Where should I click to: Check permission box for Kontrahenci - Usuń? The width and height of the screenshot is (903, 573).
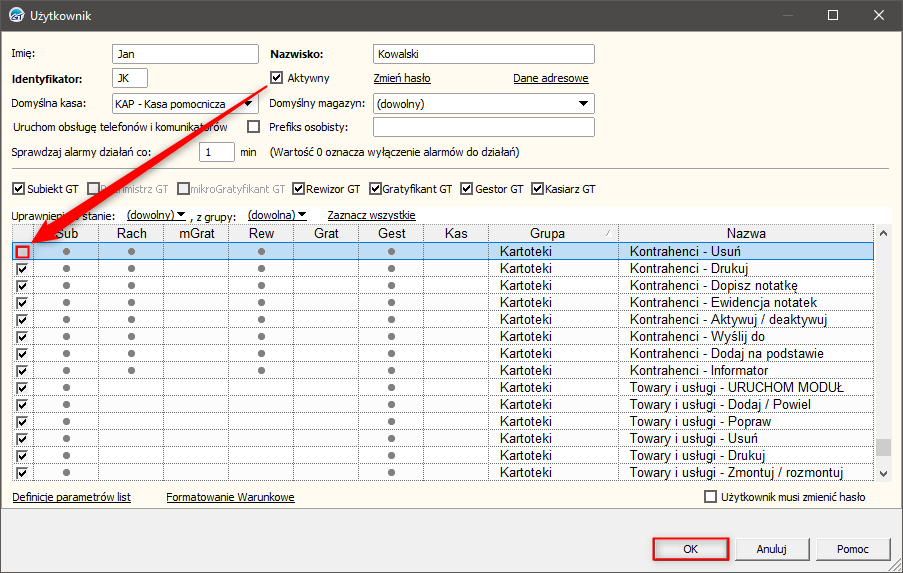(22, 252)
